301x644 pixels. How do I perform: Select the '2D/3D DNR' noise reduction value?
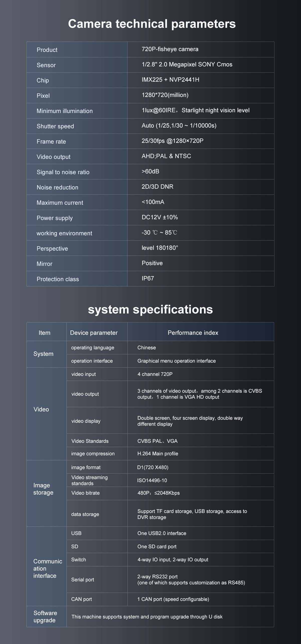pos(157,187)
